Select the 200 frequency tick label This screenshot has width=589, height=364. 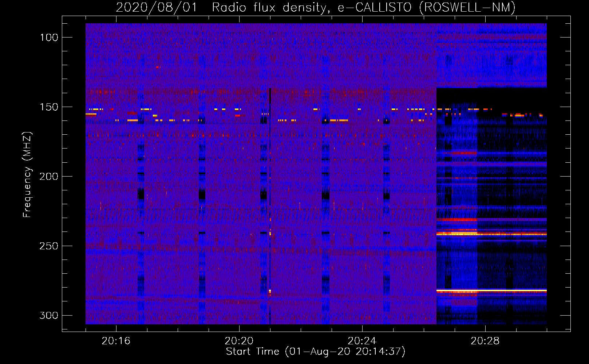coord(49,177)
